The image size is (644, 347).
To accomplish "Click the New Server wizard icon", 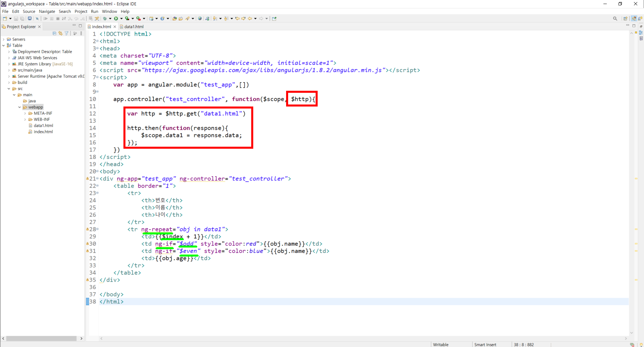I will 151,18.
